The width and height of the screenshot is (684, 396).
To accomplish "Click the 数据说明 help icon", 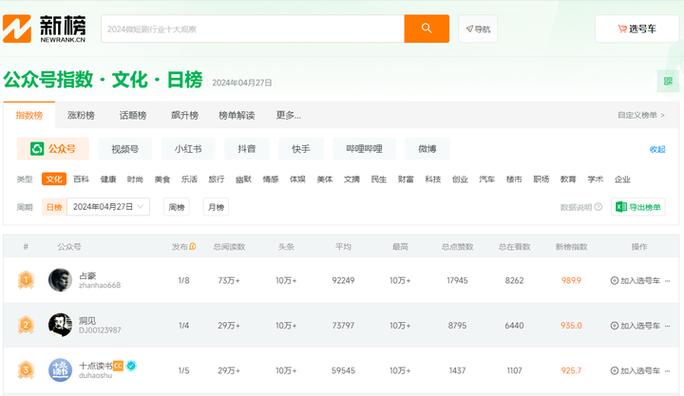I will [x=598, y=207].
